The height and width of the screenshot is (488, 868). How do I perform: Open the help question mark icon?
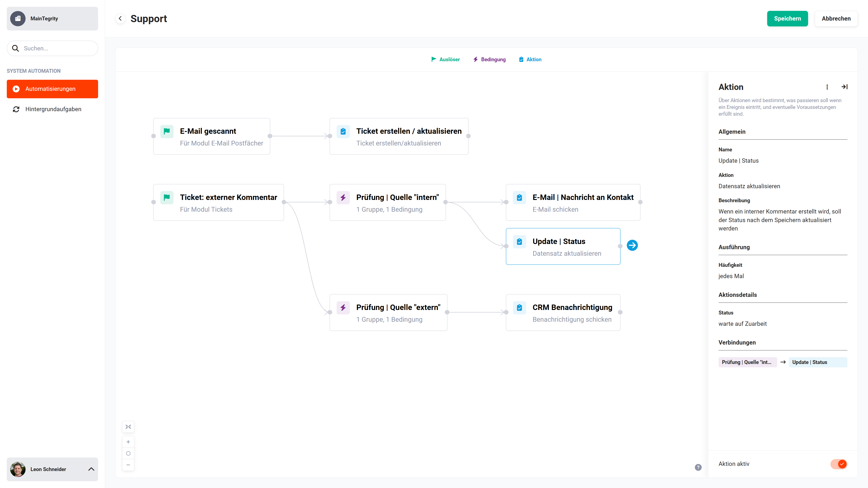tap(698, 467)
